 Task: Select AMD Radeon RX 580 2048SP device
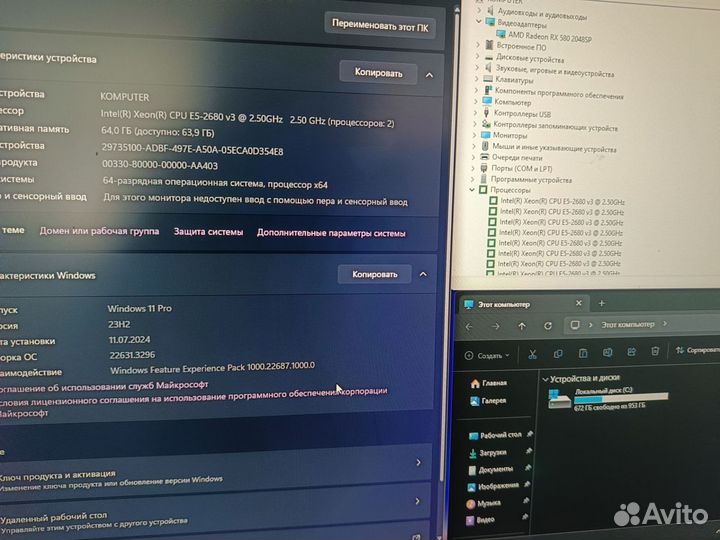[x=545, y=36]
